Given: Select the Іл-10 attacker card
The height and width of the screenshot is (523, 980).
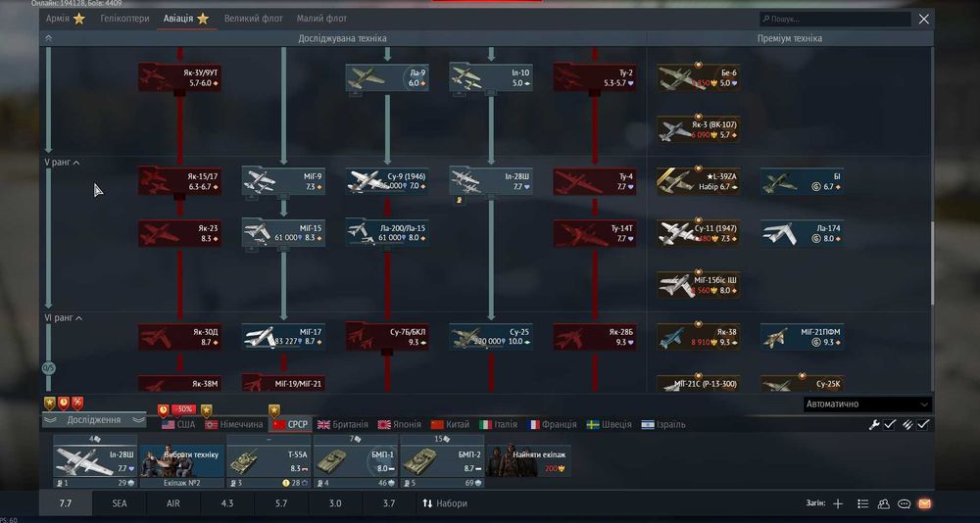Looking at the screenshot, I should [491, 77].
